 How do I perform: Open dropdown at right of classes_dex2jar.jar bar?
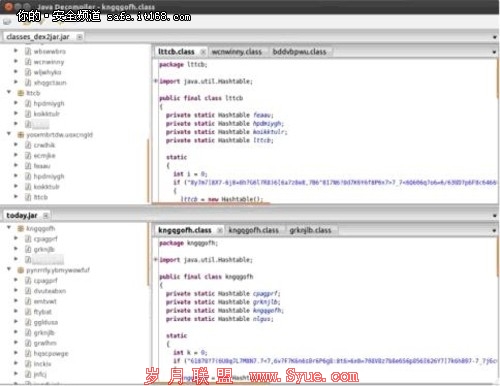tap(495, 37)
